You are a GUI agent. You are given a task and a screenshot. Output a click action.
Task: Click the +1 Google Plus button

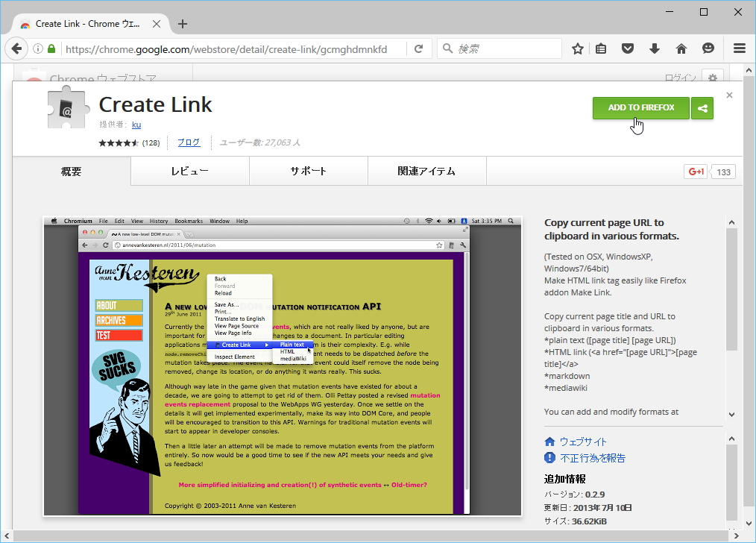click(x=694, y=171)
